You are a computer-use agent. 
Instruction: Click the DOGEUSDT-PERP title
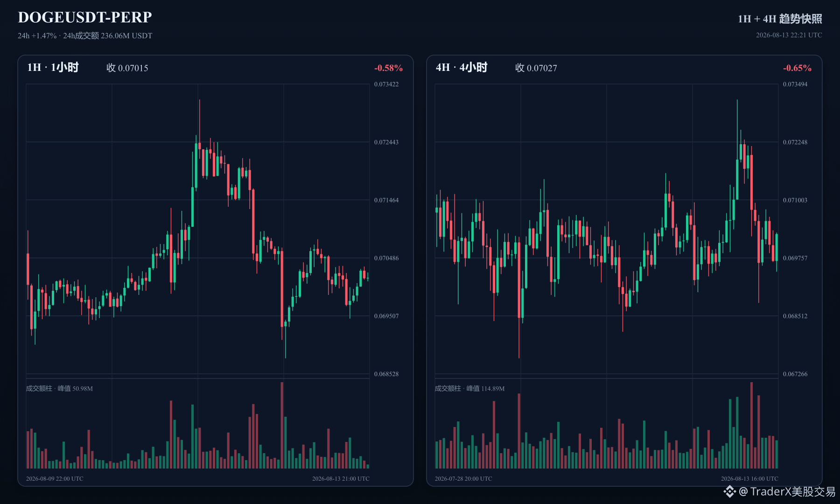click(85, 17)
